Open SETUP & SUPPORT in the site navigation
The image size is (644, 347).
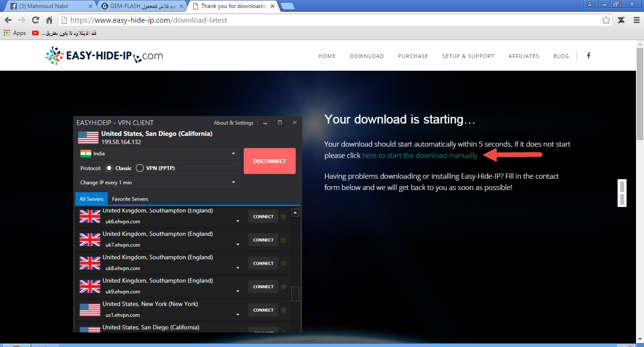(x=468, y=56)
